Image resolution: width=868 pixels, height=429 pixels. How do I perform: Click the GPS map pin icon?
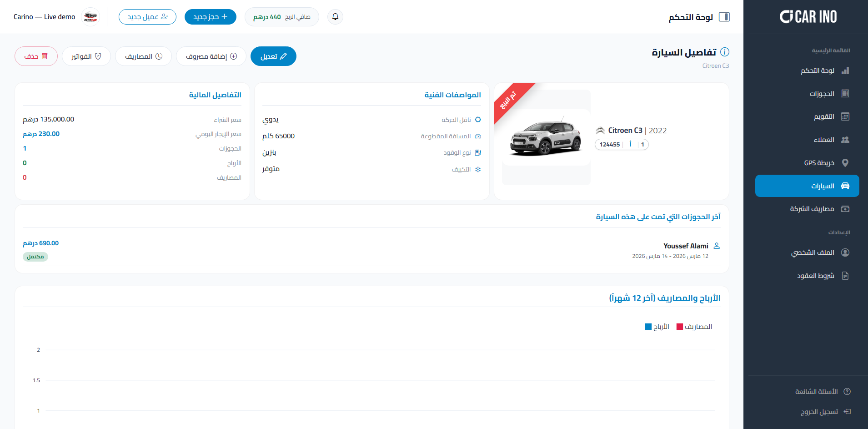pyautogui.click(x=845, y=163)
